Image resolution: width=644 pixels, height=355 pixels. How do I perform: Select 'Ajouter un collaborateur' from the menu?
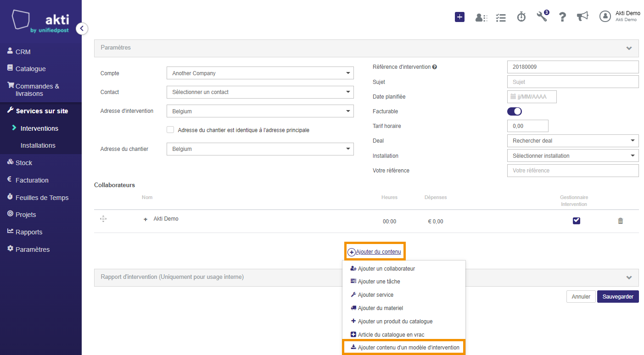pyautogui.click(x=404, y=268)
